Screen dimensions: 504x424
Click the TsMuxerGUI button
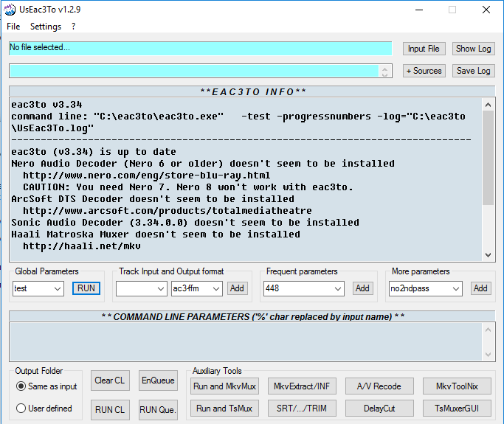coord(457,409)
